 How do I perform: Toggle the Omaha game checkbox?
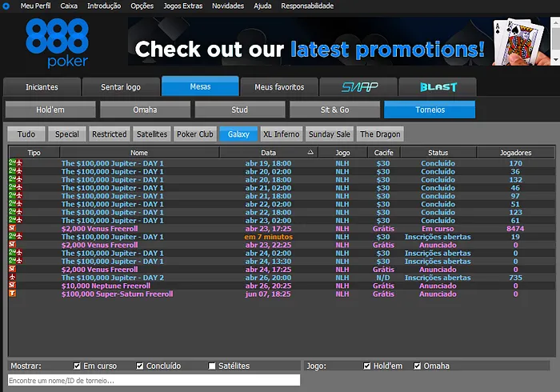point(417,366)
